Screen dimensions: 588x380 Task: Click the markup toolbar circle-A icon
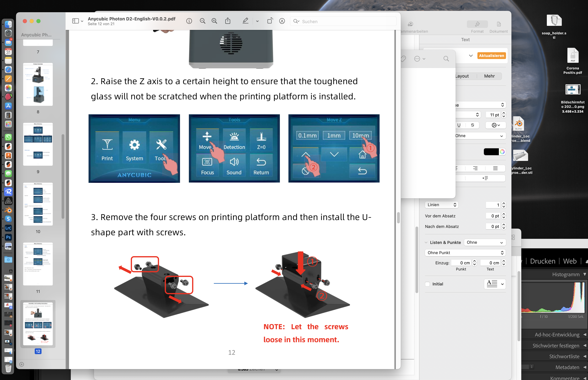(282, 21)
